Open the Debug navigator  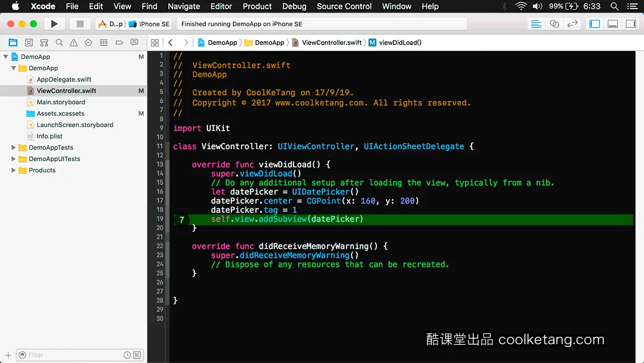[104, 43]
